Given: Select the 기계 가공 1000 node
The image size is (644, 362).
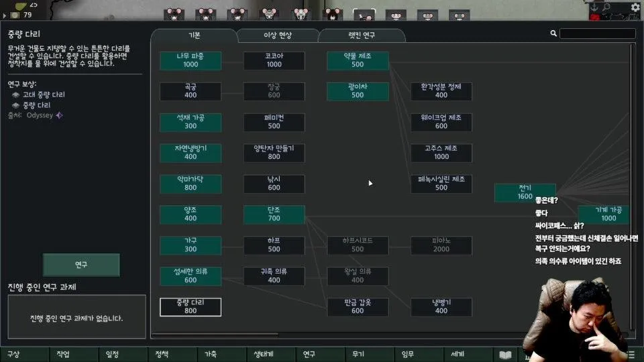Looking at the screenshot, I should [604, 215].
